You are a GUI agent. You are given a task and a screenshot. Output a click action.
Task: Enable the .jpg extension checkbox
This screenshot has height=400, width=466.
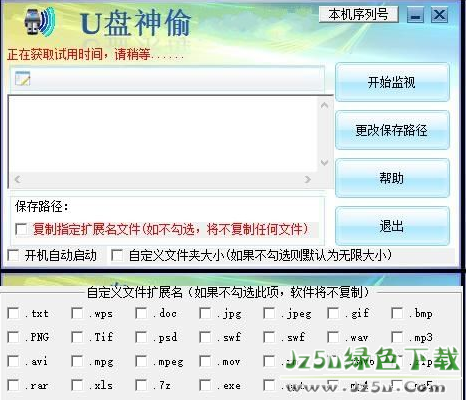tap(205, 313)
